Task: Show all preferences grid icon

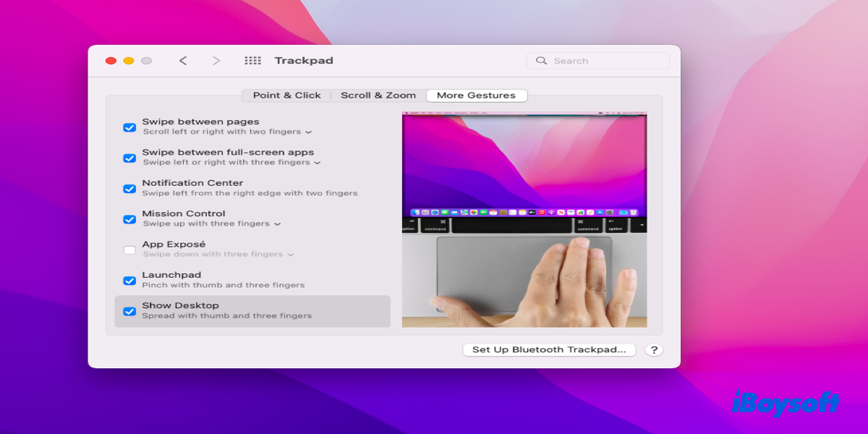Action: [252, 61]
